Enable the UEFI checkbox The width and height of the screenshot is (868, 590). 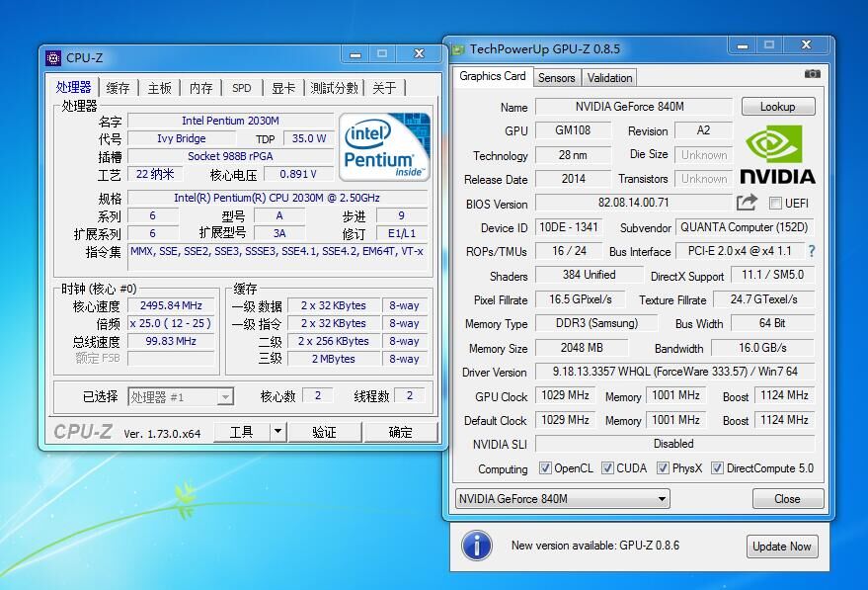pos(775,203)
